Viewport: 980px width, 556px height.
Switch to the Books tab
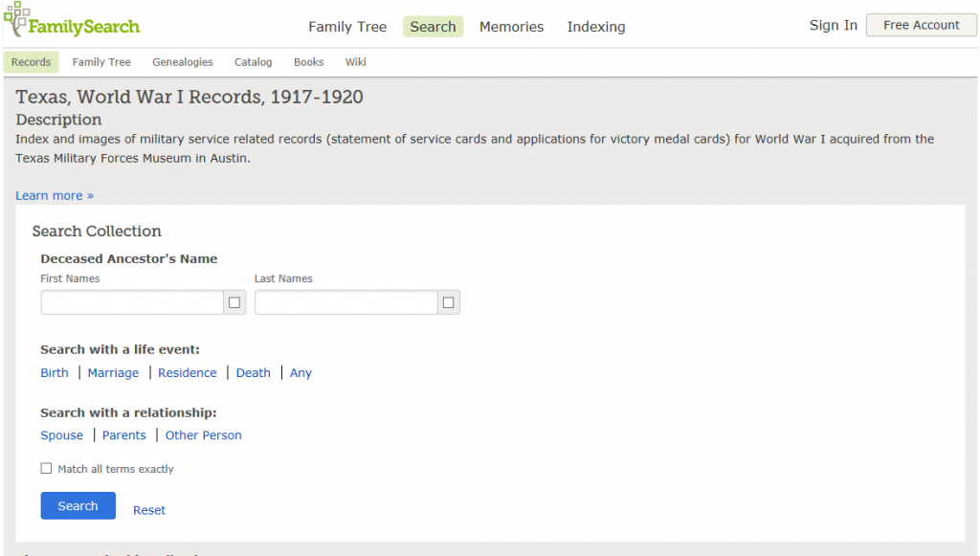point(309,62)
